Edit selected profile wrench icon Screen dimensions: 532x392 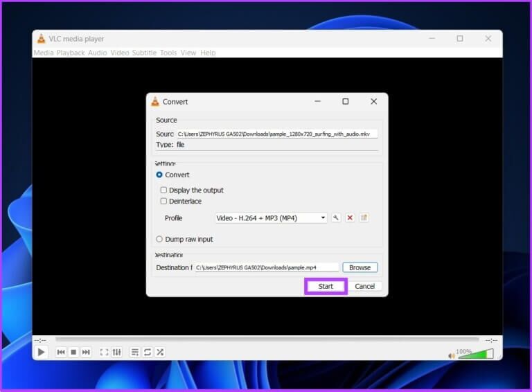point(336,217)
